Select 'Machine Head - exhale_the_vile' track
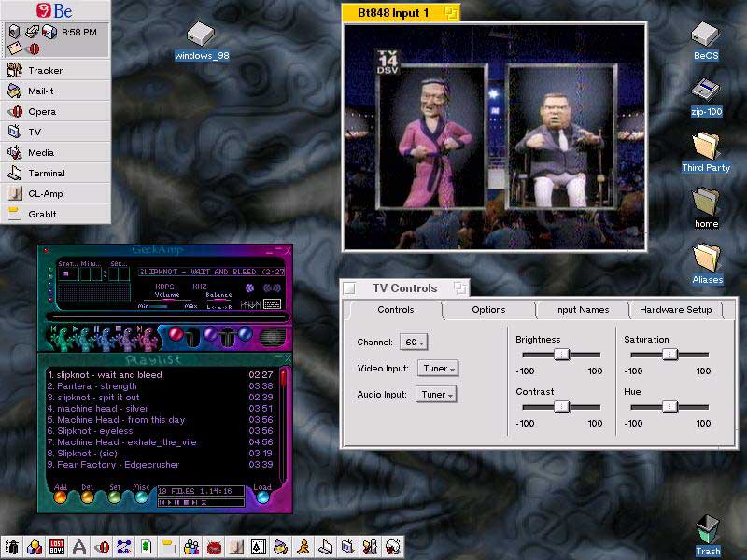Screen dimensions: 747x560 161,441
